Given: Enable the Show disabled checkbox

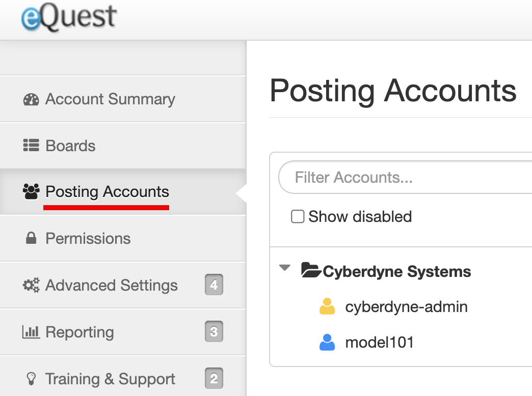Looking at the screenshot, I should (297, 216).
